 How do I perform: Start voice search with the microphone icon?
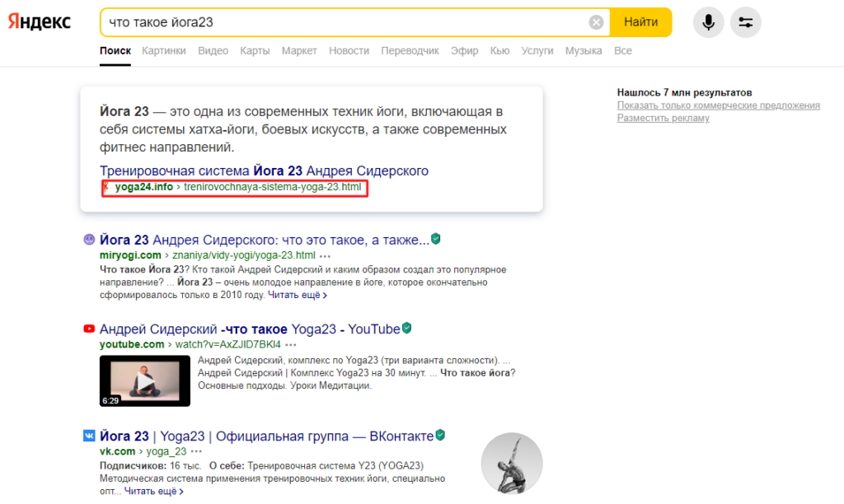pyautogui.click(x=708, y=22)
